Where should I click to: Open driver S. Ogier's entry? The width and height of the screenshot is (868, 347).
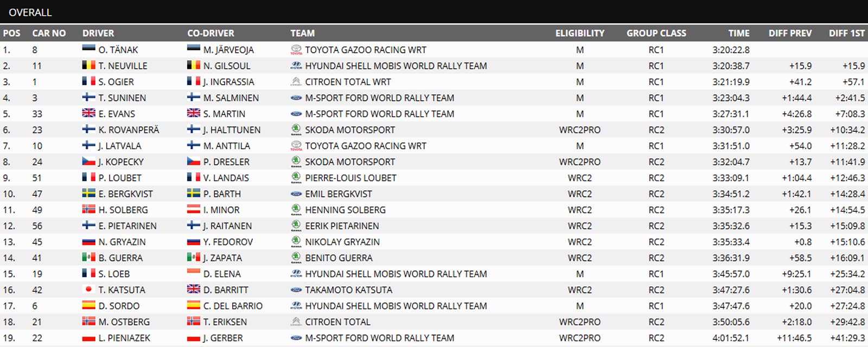[x=116, y=82]
